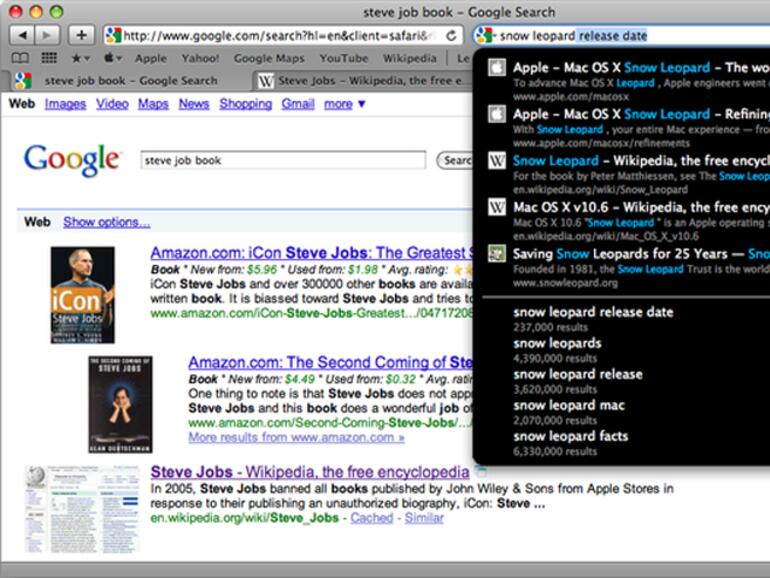Open 'Amazon.com: The Second Coming' result link
The height and width of the screenshot is (578, 770).
tap(330, 362)
